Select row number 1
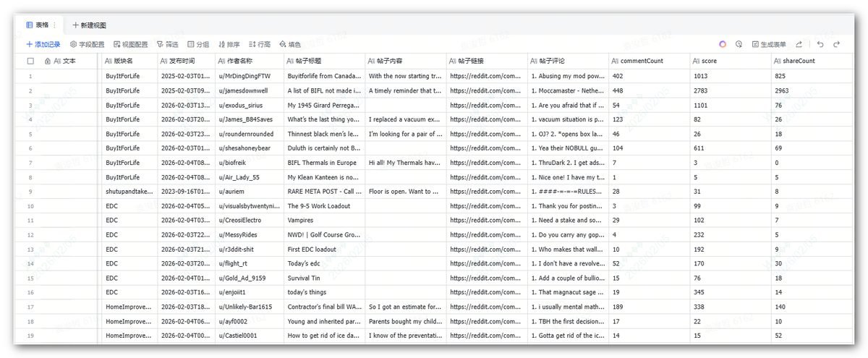868x358 pixels. [x=30, y=76]
